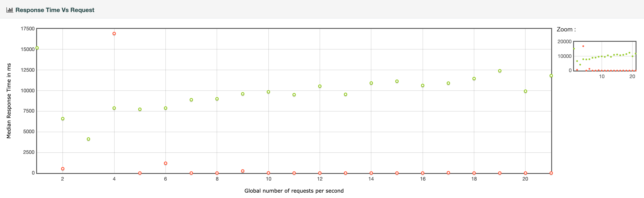Select green data point at 4 requests per second
This screenshot has width=644, height=198.
click(x=114, y=108)
